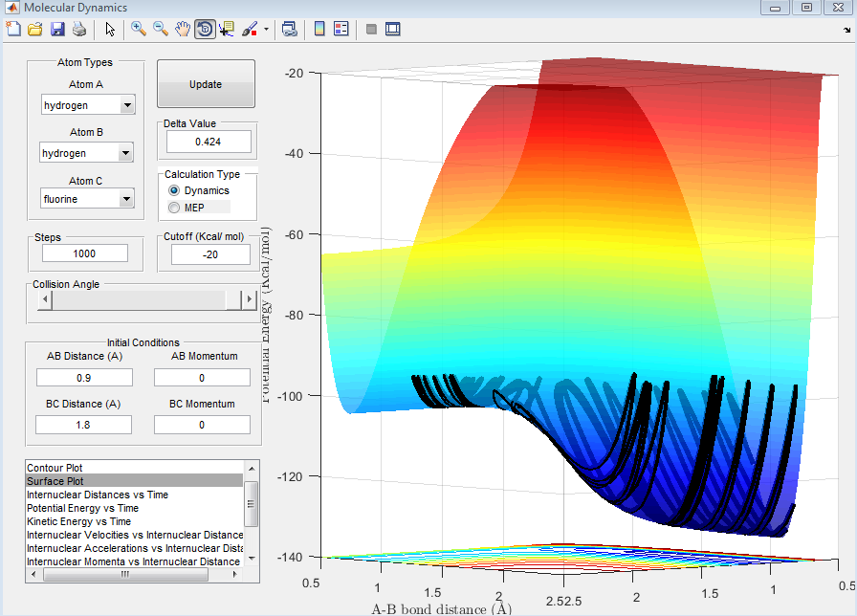Screen dimensions: 857x616
Task: Click the Steps input field
Action: (x=86, y=253)
